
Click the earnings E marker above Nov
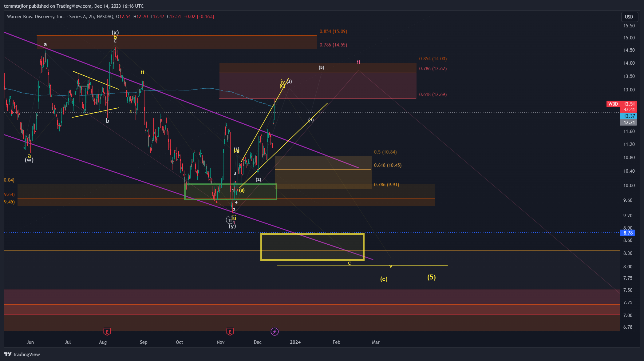click(x=230, y=331)
